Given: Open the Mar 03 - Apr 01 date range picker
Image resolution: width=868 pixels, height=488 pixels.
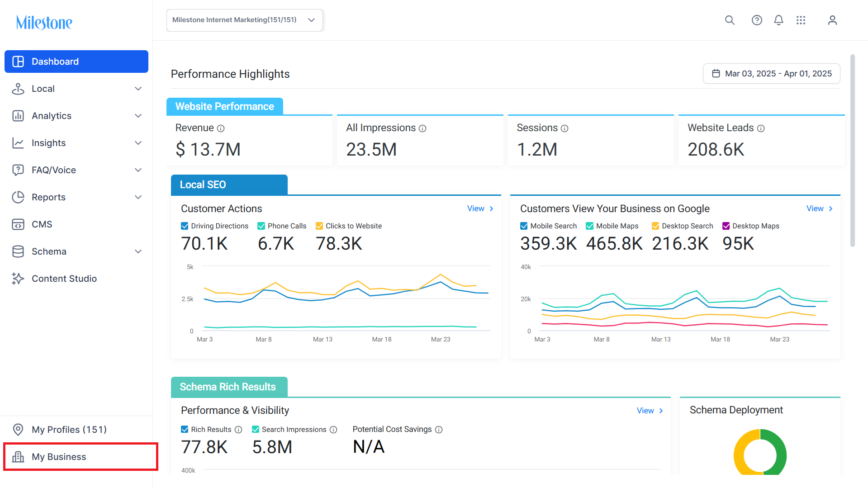Looking at the screenshot, I should pyautogui.click(x=771, y=74).
